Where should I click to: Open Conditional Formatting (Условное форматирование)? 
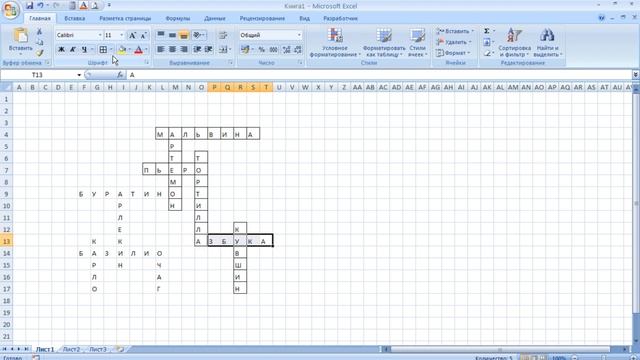pyautogui.click(x=335, y=42)
